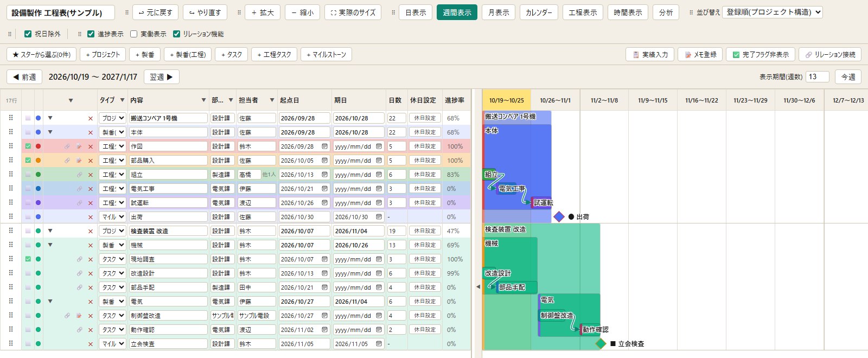Add a milestone with + マイルストーン

(326, 54)
